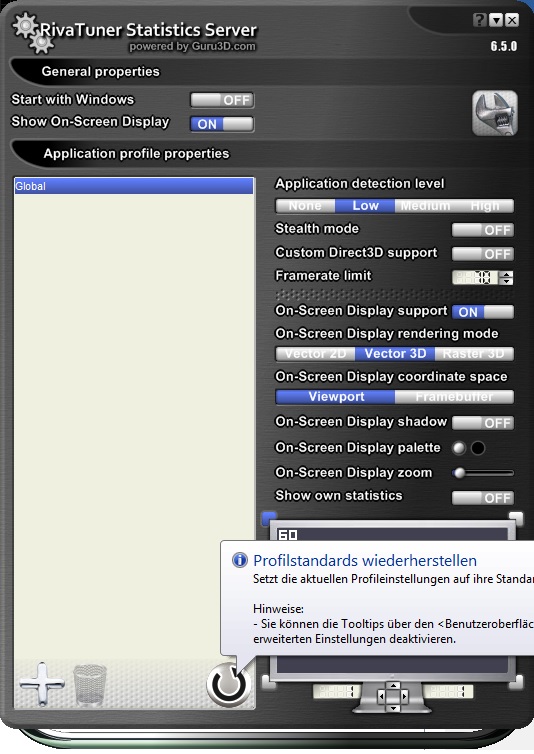Set detection level to None
Screen dimensions: 534x754
coord(305,206)
